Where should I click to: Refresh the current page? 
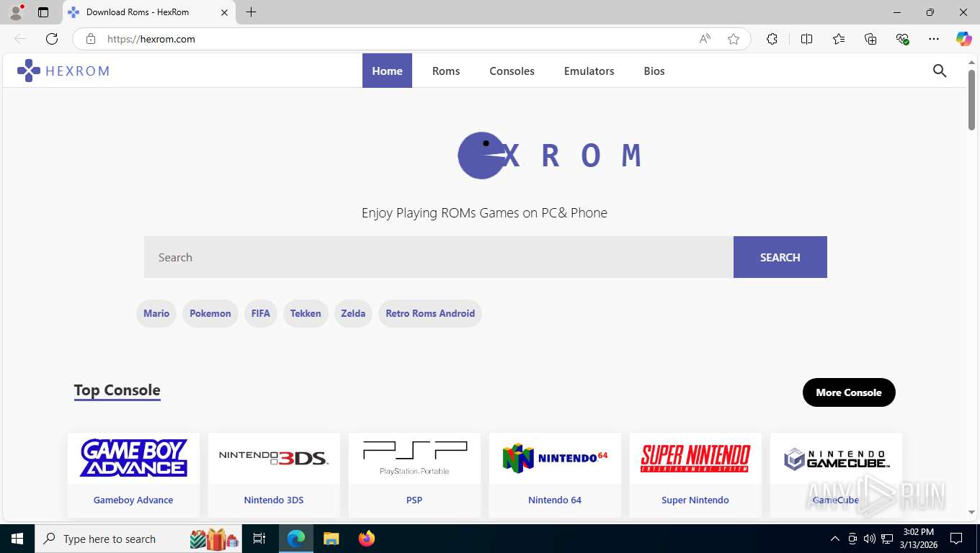(x=52, y=39)
